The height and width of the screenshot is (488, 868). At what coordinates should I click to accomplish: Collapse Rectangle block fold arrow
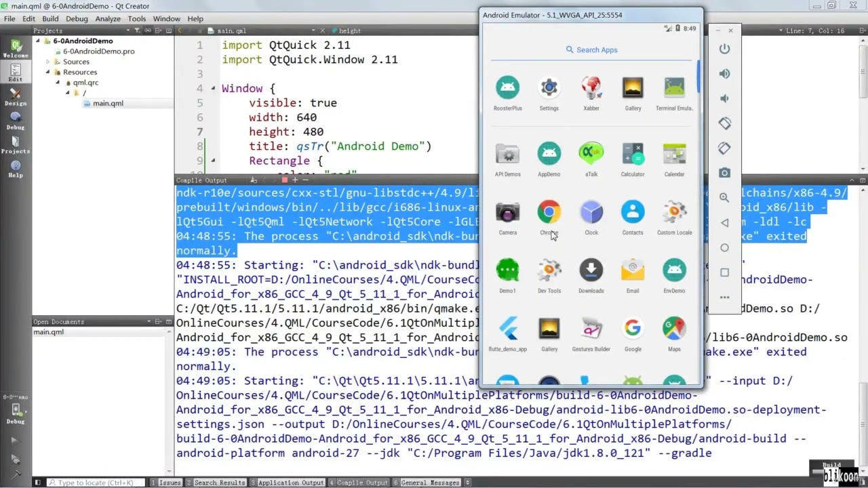pyautogui.click(x=214, y=161)
